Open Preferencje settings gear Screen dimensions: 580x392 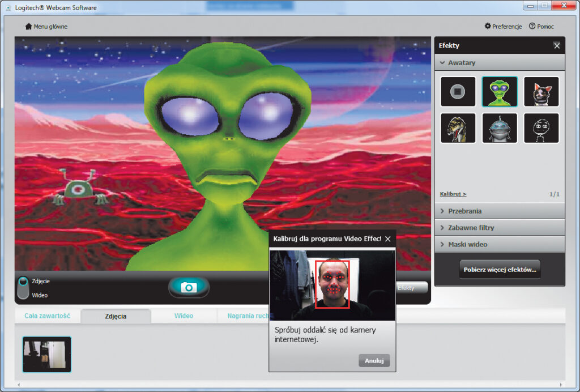pyautogui.click(x=503, y=27)
